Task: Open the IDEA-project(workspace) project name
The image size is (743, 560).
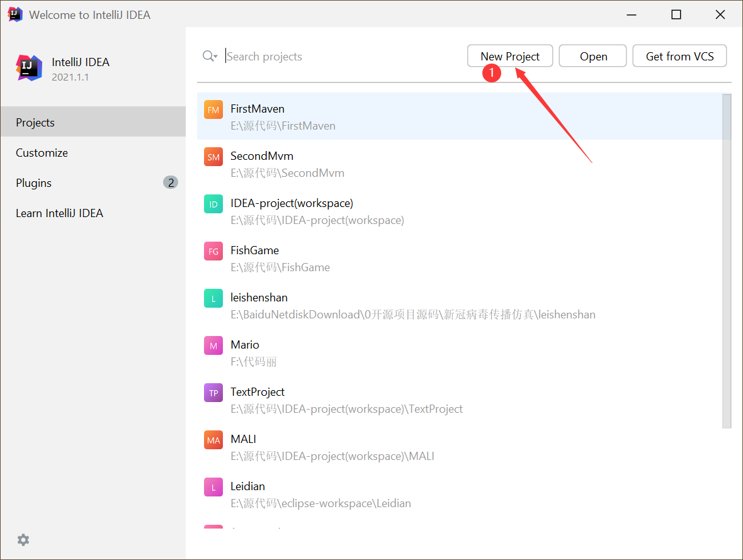Action: (x=292, y=203)
